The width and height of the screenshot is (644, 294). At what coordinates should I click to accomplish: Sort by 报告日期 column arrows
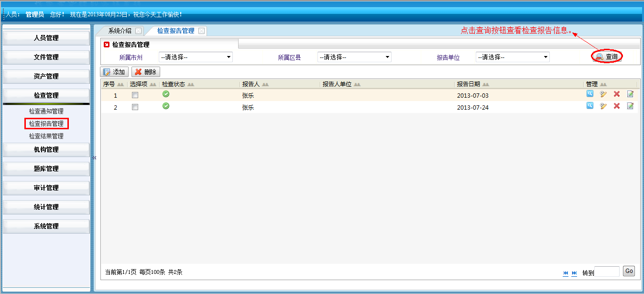coord(486,84)
